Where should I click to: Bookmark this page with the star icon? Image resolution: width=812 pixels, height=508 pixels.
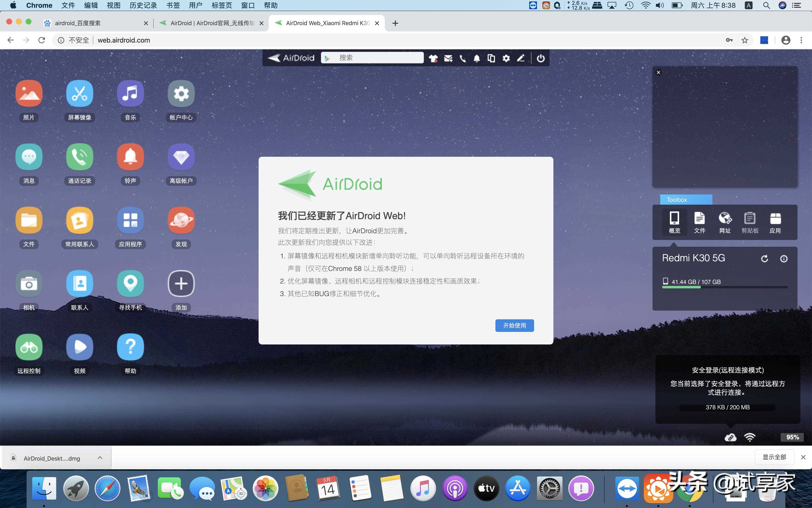745,40
